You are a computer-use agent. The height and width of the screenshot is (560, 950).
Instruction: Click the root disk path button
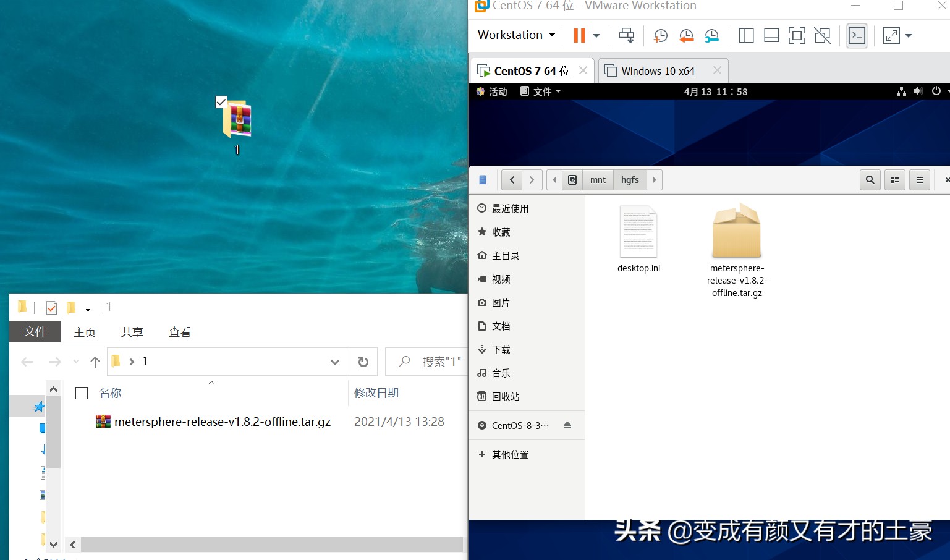[x=572, y=180]
